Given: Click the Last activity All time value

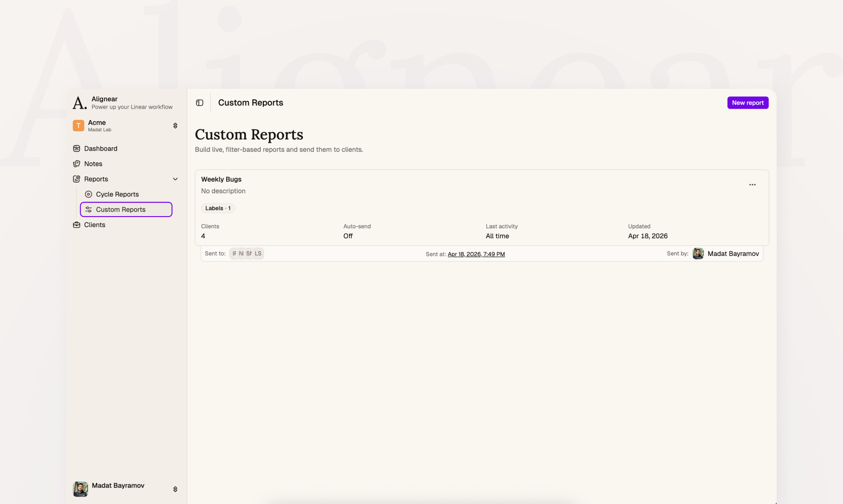Looking at the screenshot, I should point(497,236).
